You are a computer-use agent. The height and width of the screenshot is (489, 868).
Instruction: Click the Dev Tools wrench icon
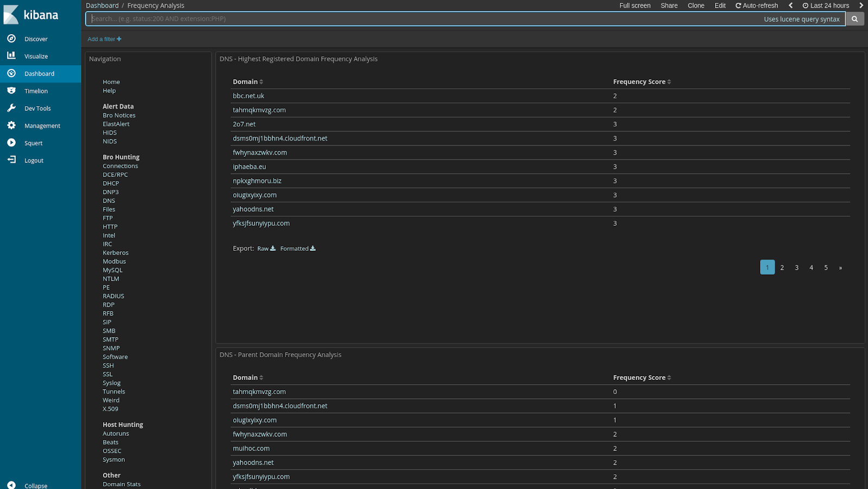(x=12, y=108)
